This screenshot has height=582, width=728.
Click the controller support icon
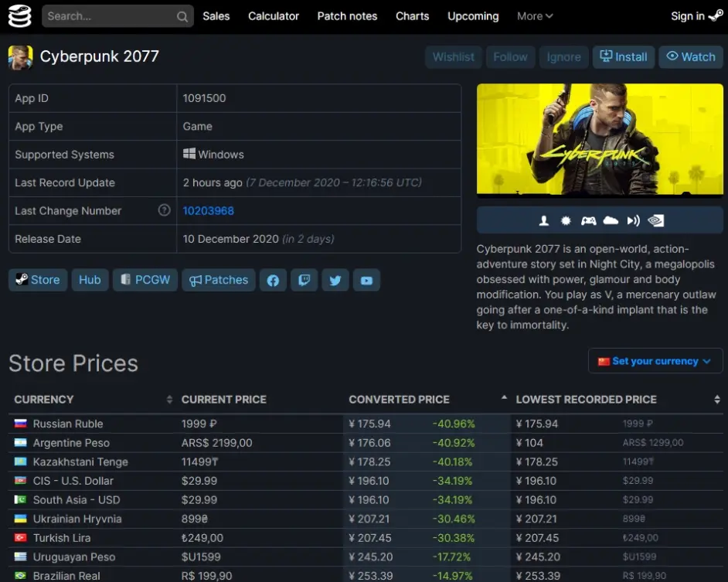[x=588, y=220]
